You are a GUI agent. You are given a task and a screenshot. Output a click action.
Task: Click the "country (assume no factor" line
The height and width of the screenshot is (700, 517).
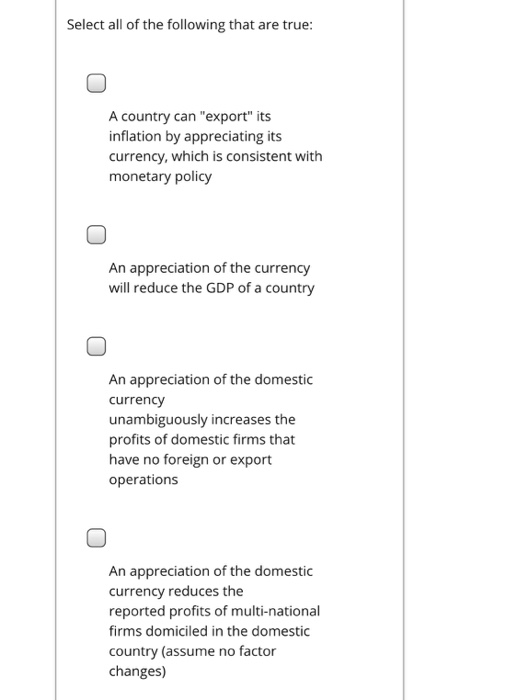[x=192, y=651]
